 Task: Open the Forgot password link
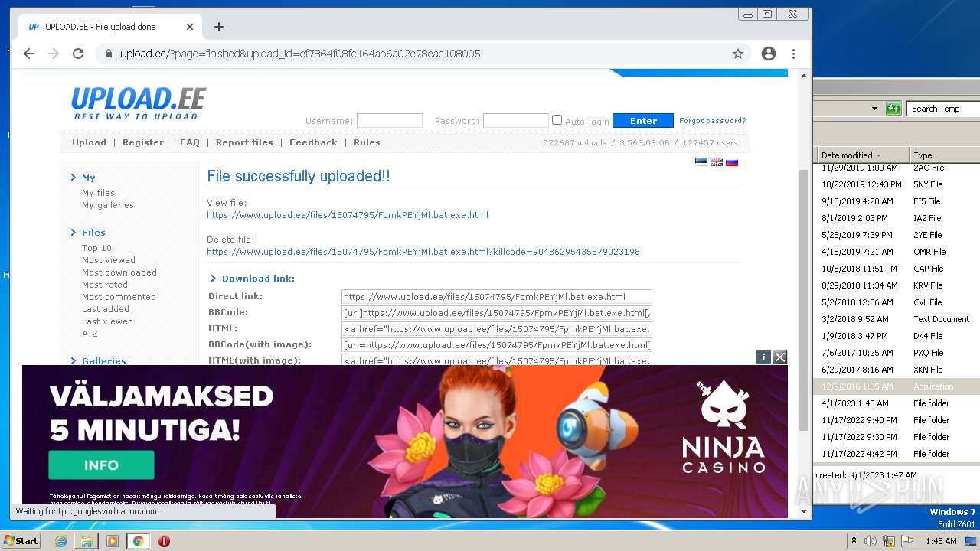[712, 121]
